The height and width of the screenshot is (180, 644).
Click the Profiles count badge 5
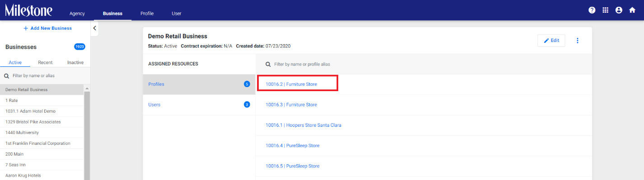pos(247,84)
